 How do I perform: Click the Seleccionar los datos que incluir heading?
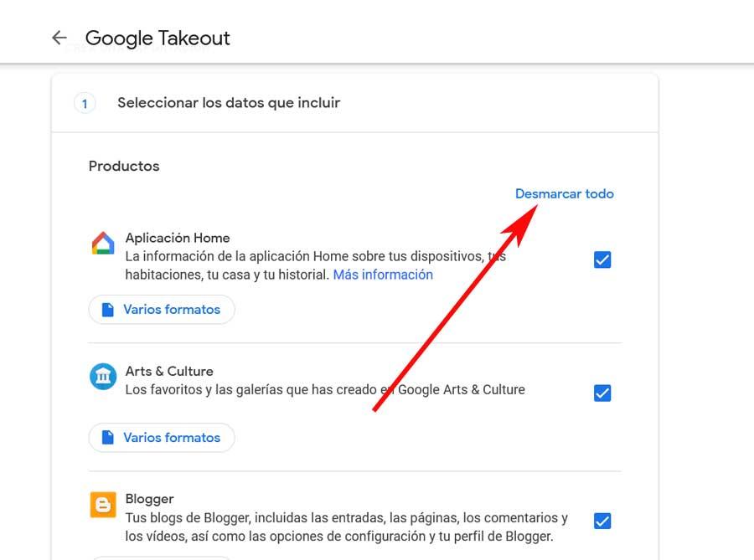point(229,103)
